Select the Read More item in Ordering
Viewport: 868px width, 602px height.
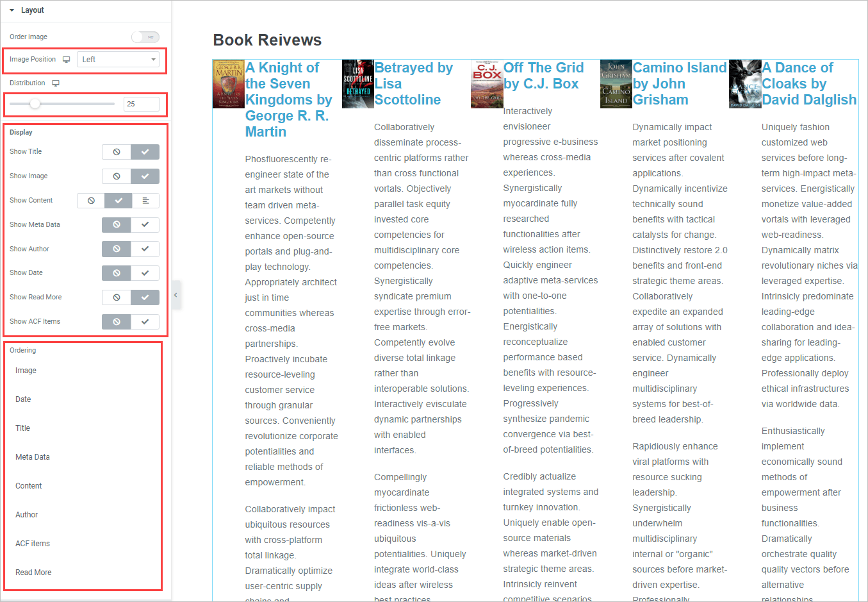point(33,573)
